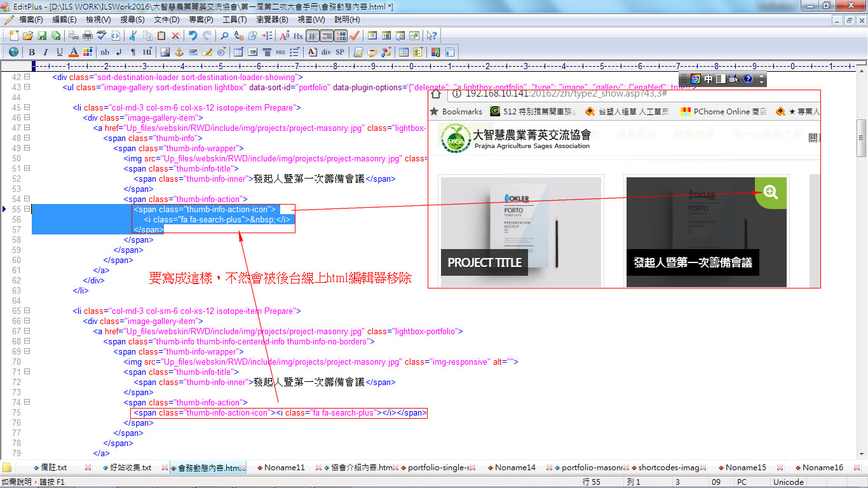
Task: Open the color palette swatch icon
Action: click(x=87, y=51)
